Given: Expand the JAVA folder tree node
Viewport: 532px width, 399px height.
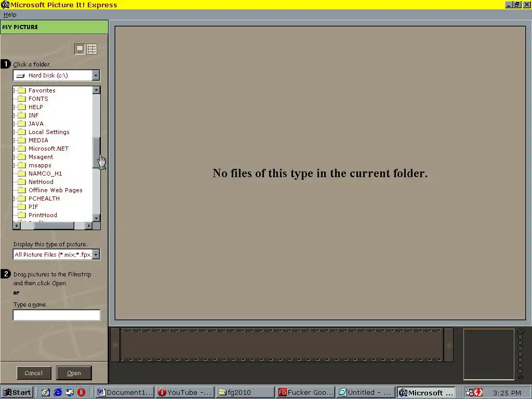Looking at the screenshot, I should pyautogui.click(x=14, y=124).
